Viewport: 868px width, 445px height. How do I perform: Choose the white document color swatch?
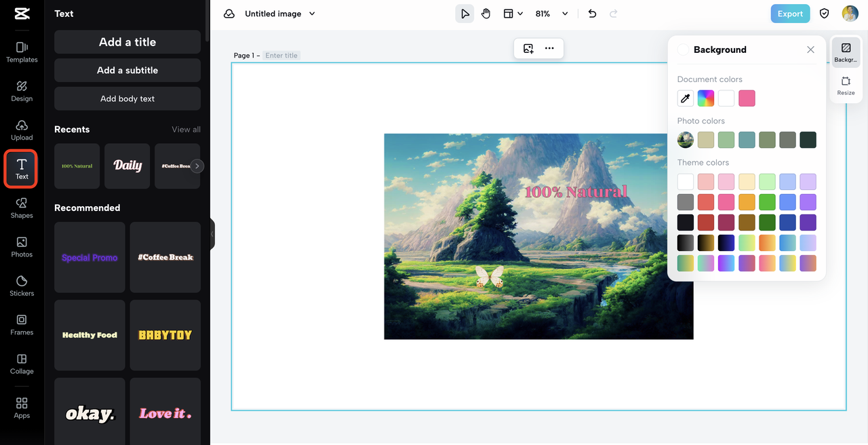pos(726,98)
